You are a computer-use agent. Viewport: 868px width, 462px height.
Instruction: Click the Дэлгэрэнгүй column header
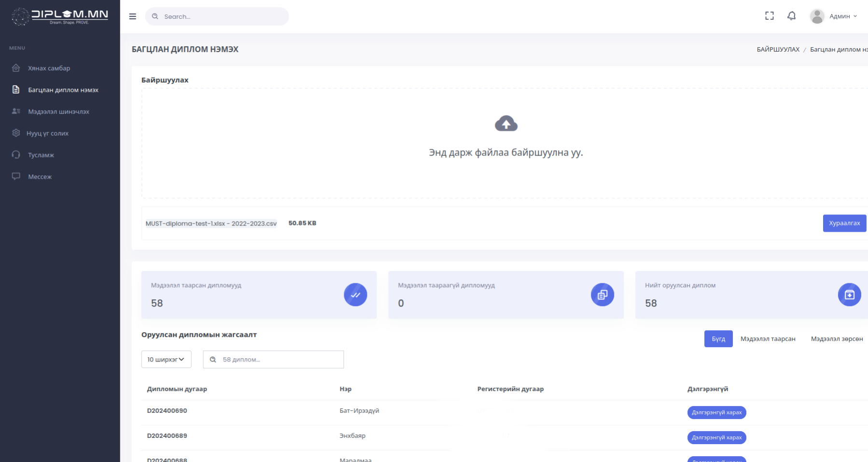pos(708,389)
